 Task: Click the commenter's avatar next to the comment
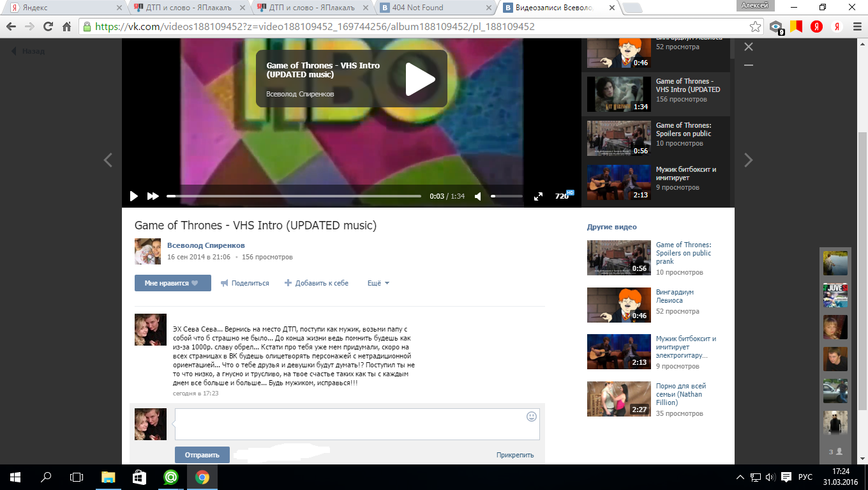tap(151, 330)
